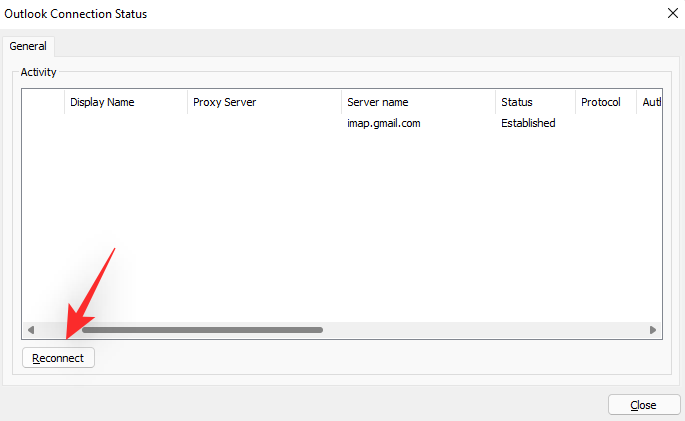Click the empty Display Name cell of imap.gmail.com row
The width and height of the screenshot is (685, 421).
click(125, 124)
